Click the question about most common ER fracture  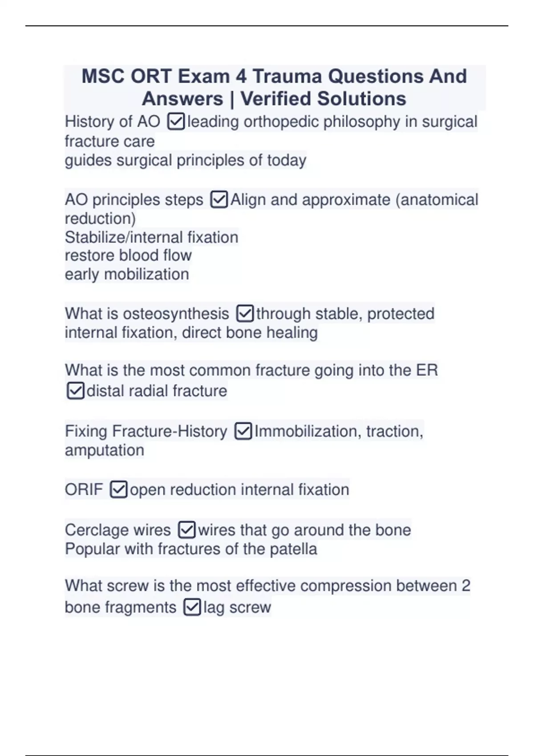251,370
